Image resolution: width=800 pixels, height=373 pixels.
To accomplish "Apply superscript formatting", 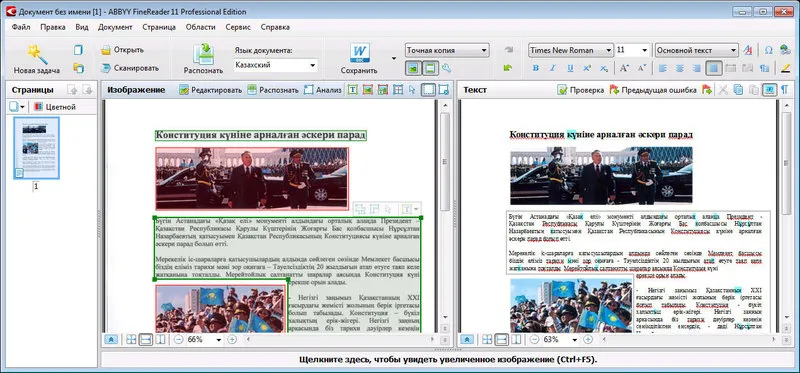I will coord(587,68).
